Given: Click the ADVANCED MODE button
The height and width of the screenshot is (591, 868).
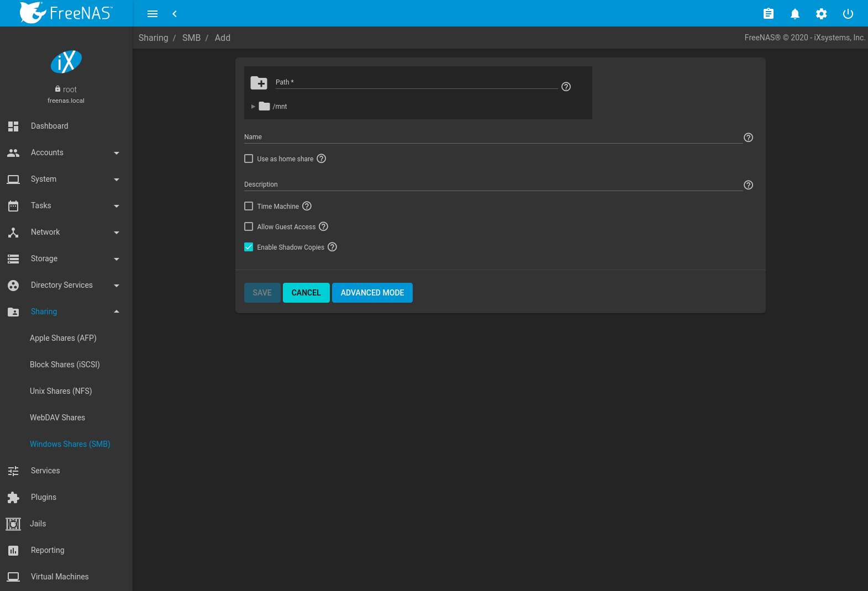Looking at the screenshot, I should tap(372, 293).
